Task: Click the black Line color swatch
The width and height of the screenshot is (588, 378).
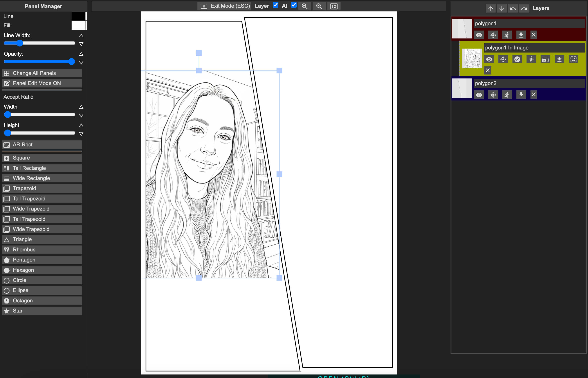Action: [x=78, y=16]
